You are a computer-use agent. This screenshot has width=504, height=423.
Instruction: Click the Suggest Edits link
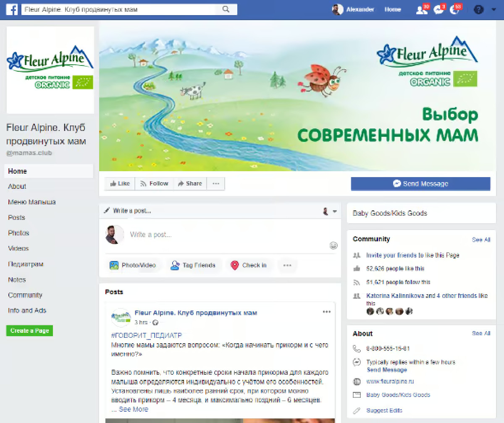click(384, 410)
